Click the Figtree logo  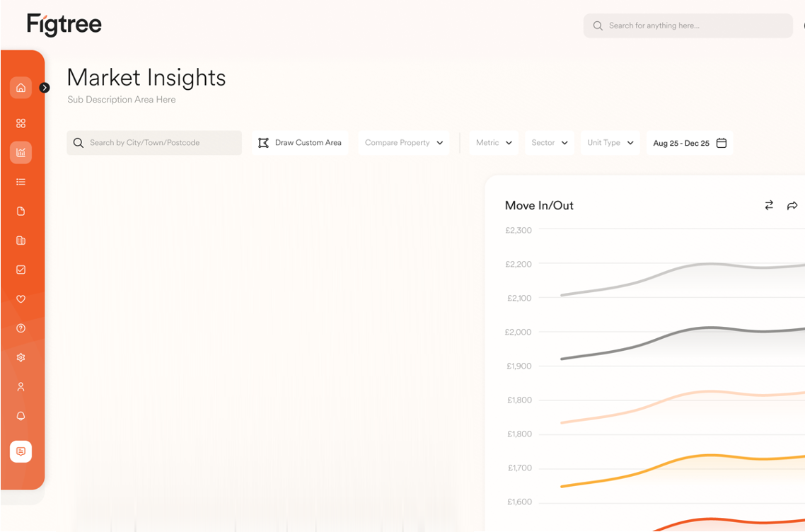[x=64, y=25]
